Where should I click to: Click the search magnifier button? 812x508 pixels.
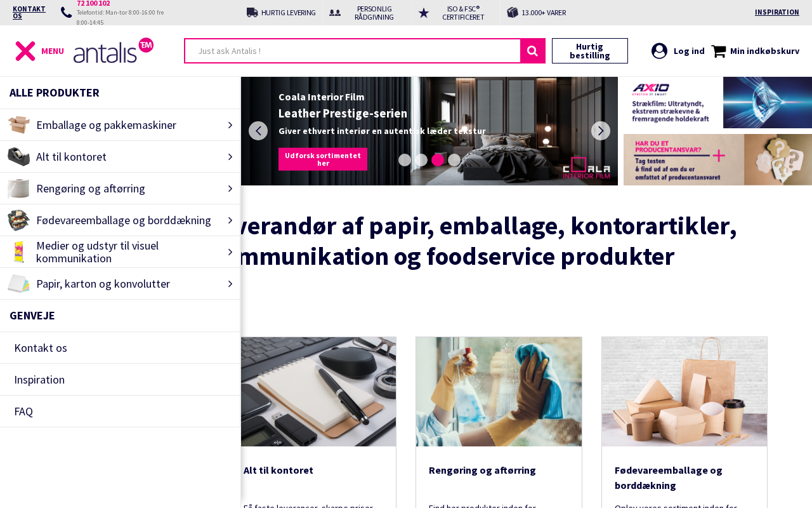click(x=533, y=51)
